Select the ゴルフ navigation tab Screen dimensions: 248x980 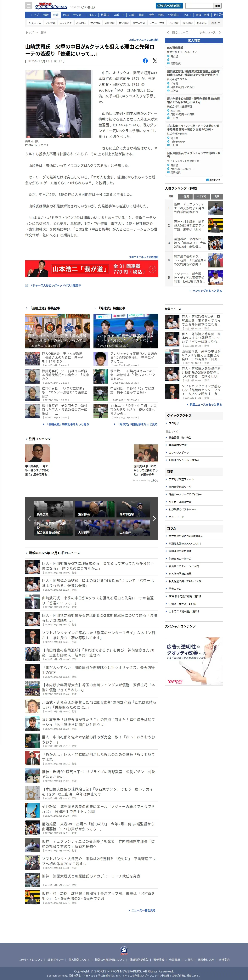93,15
